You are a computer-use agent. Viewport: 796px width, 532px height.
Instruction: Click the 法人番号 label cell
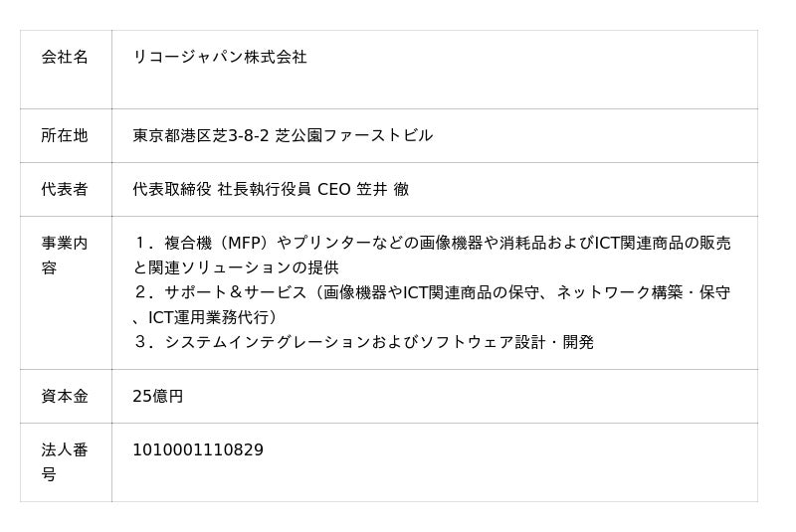tap(65, 462)
